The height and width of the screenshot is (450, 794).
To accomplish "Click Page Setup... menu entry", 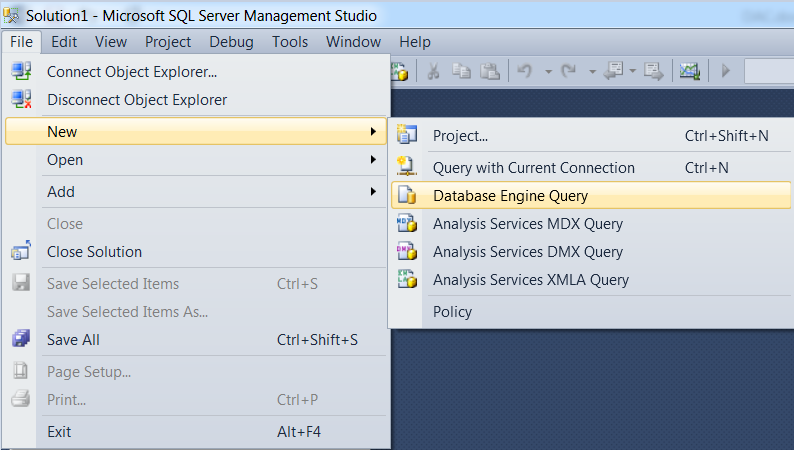I will (x=196, y=372).
